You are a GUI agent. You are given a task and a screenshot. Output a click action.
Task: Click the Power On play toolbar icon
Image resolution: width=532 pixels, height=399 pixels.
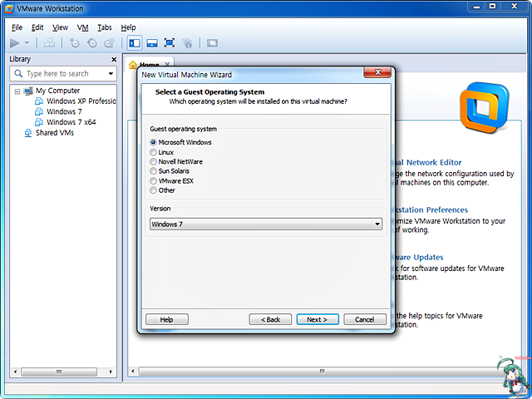tap(15, 43)
